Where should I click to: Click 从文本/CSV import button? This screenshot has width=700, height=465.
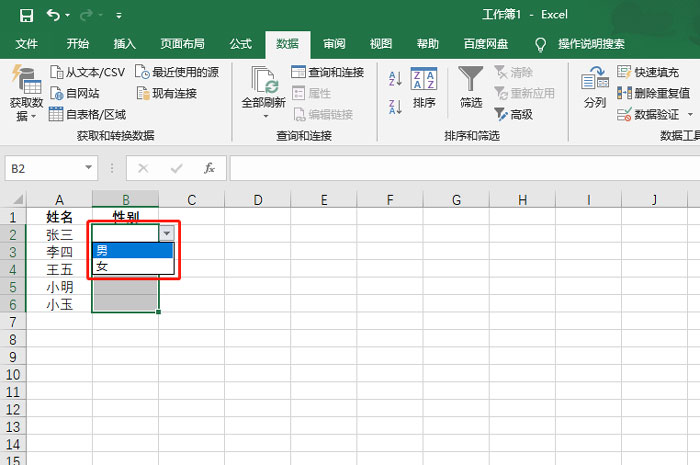point(88,72)
